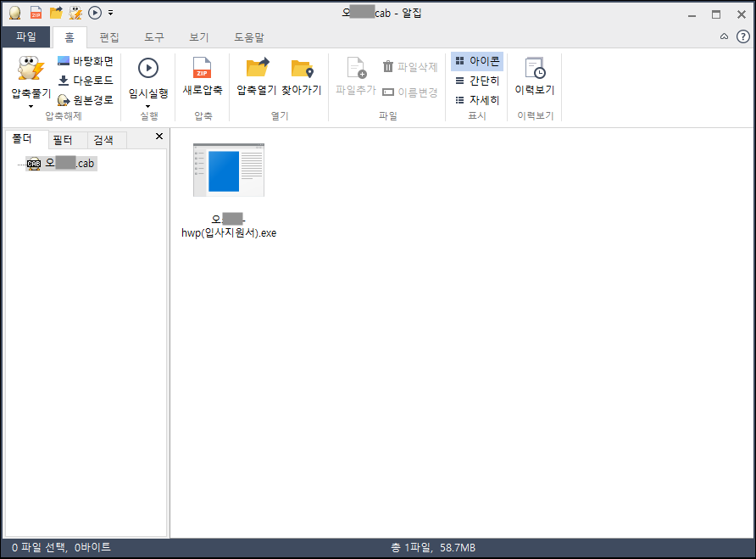The height and width of the screenshot is (559, 756).
Task: Close the folder side panel
Action: (159, 137)
